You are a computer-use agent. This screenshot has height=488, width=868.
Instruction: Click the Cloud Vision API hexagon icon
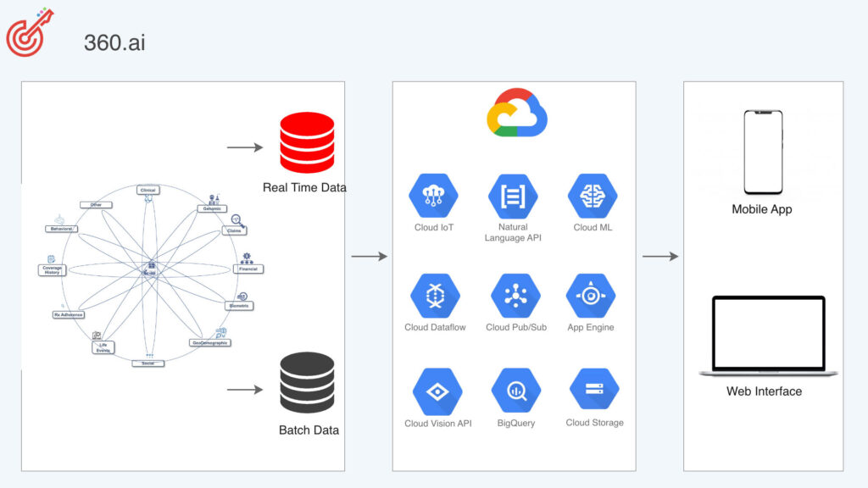(437, 391)
